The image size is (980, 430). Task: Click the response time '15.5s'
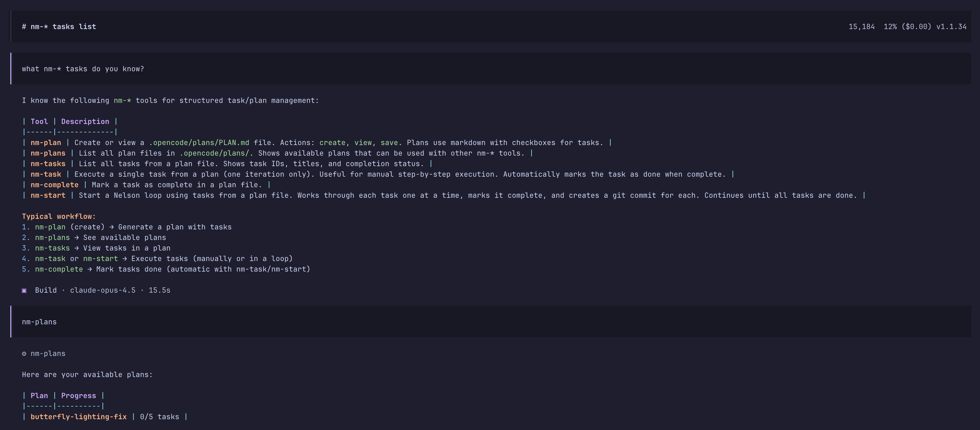coord(159,290)
